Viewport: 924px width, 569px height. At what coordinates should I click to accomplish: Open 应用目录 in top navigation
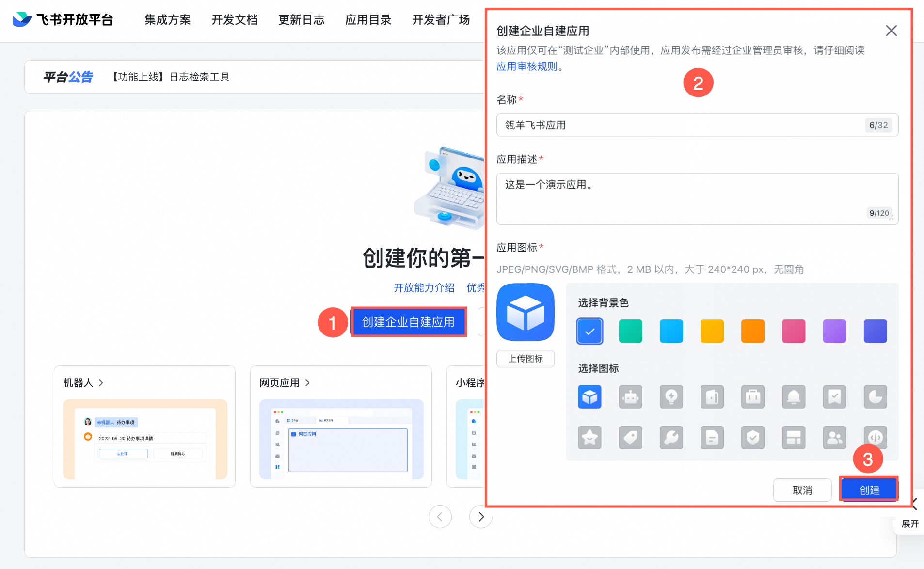[368, 20]
